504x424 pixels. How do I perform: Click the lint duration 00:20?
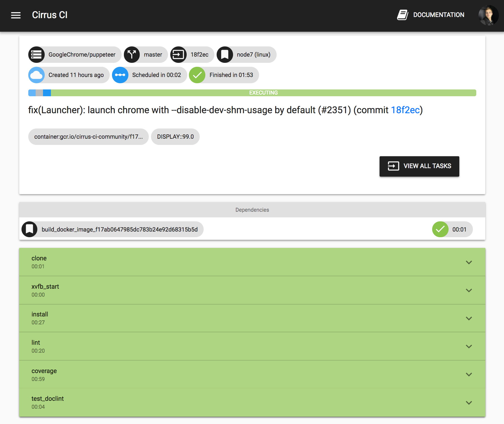tap(38, 351)
